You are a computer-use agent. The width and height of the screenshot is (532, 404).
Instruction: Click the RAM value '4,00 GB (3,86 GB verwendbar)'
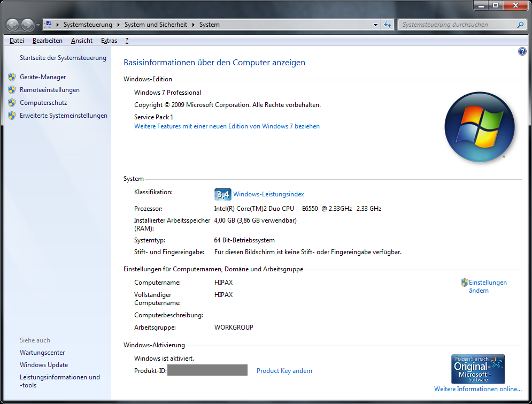pos(255,220)
